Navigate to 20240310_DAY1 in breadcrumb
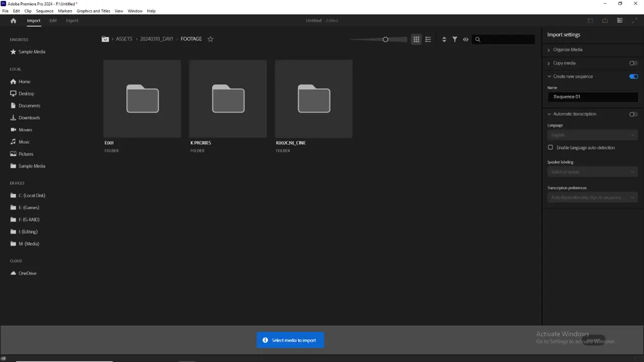 [156, 39]
